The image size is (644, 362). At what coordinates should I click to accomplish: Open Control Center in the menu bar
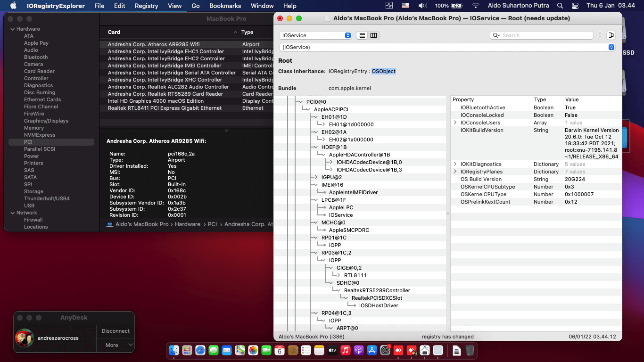[x=574, y=6]
